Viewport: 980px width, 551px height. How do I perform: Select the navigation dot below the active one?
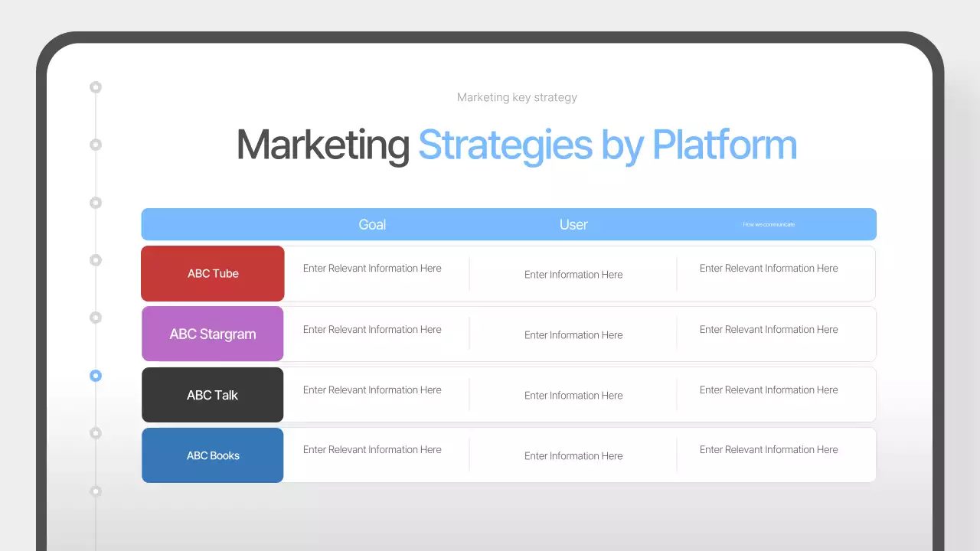(x=96, y=432)
